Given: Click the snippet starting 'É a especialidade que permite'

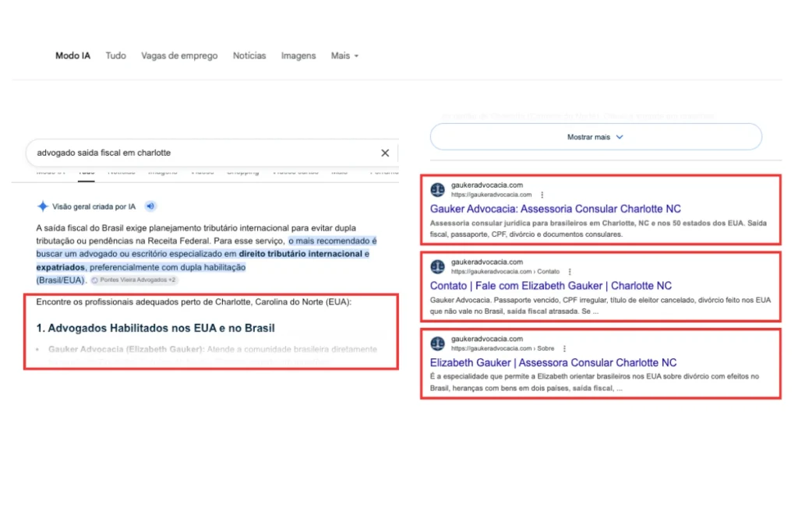Looking at the screenshot, I should 595,382.
